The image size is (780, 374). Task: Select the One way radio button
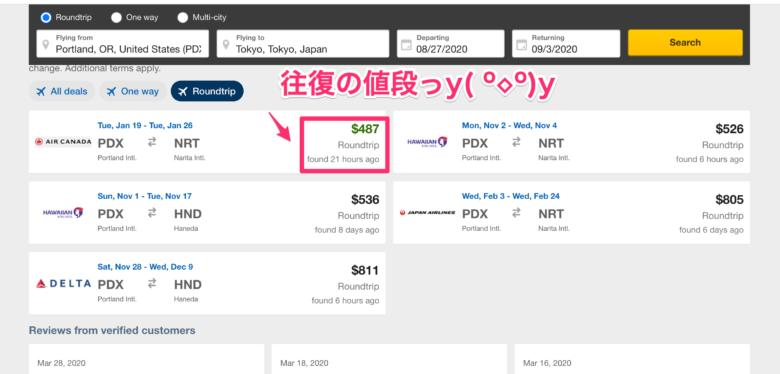pos(116,17)
